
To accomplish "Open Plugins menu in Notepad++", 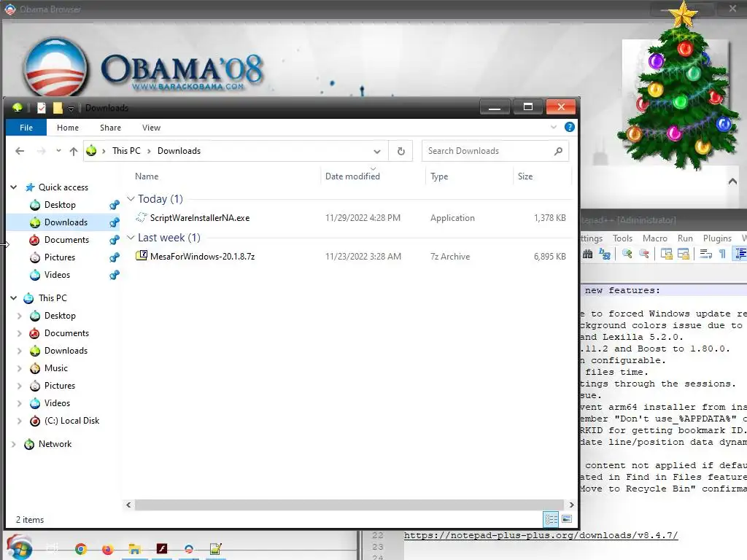I will (x=717, y=238).
